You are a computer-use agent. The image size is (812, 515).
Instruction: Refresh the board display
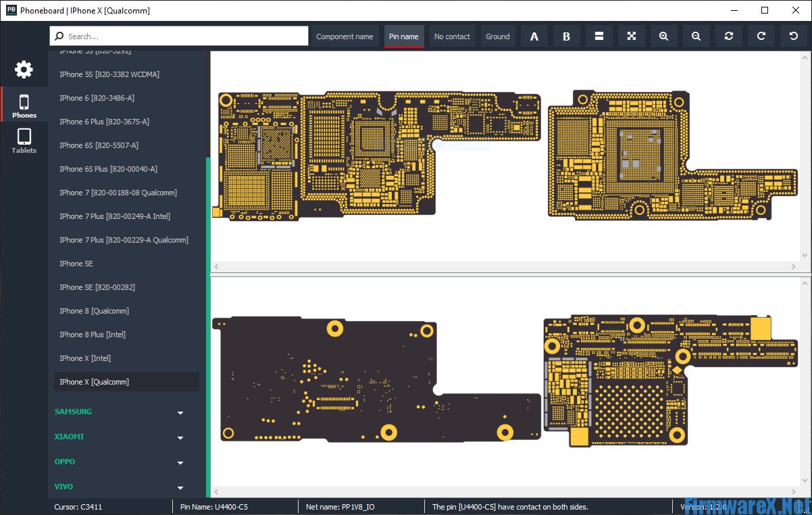(x=728, y=36)
